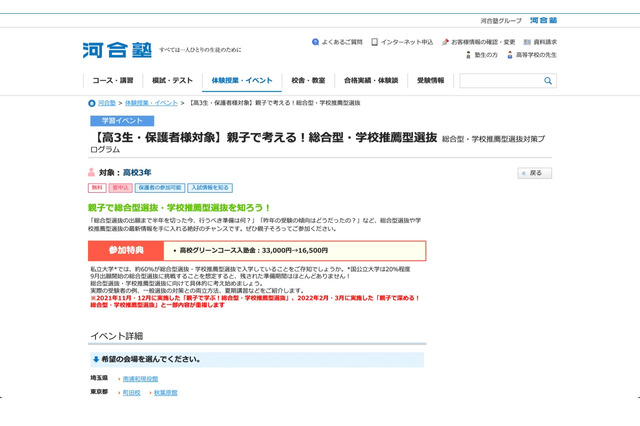Image resolution: width=640 pixels, height=426 pixels.
Task: Click the magnifier search icon
Action: point(548,81)
